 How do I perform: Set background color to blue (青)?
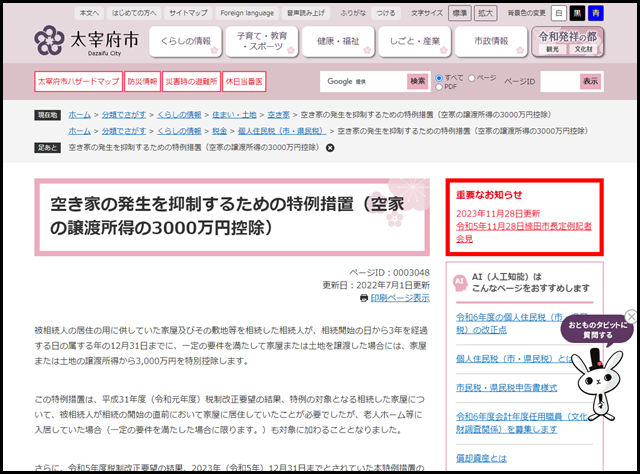pos(596,13)
